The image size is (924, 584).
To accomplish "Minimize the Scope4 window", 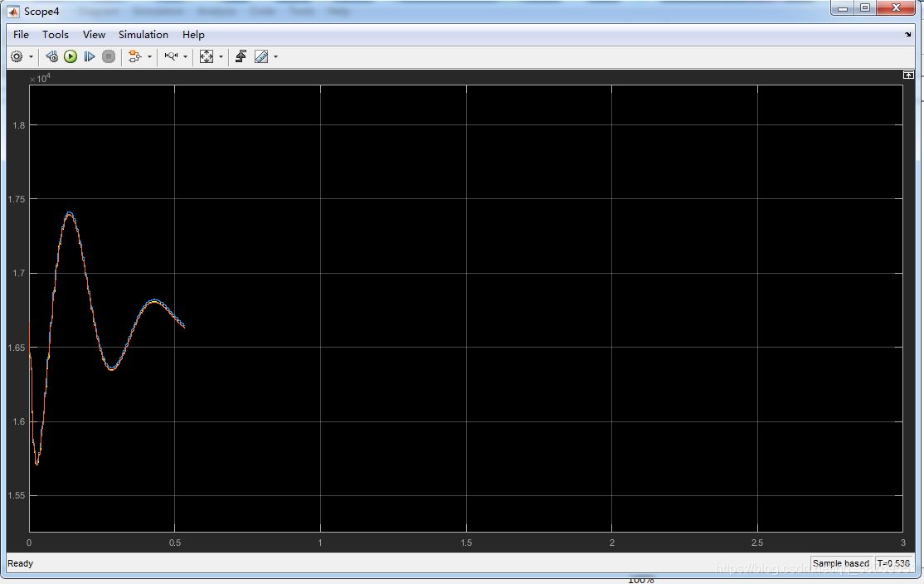I will (x=843, y=8).
